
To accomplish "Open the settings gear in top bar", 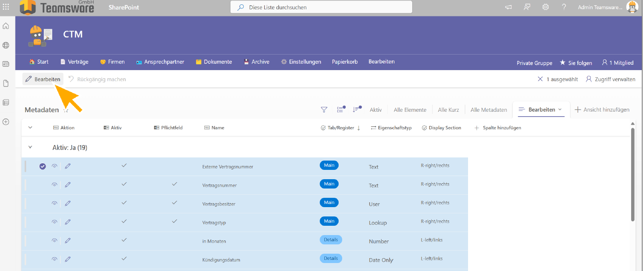I will 546,7.
